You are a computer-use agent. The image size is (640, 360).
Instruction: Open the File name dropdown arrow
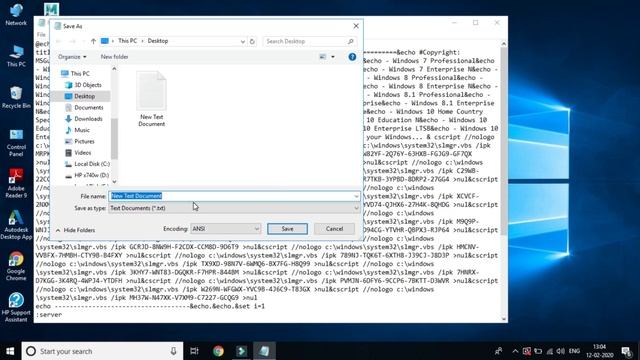click(x=356, y=196)
